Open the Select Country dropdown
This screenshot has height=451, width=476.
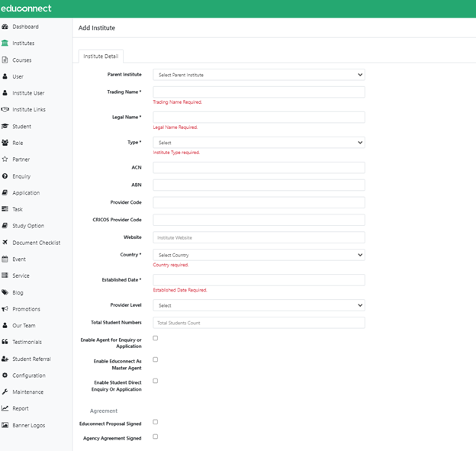[x=259, y=255]
